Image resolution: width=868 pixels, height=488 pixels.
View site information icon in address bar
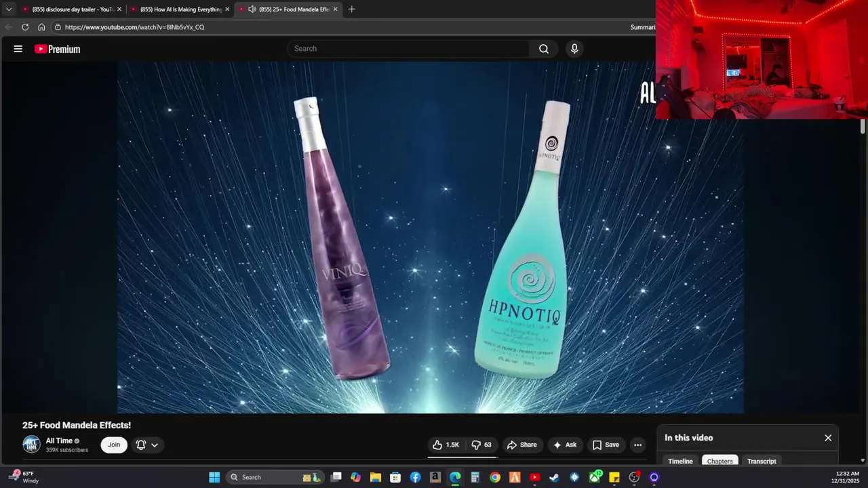(58, 27)
